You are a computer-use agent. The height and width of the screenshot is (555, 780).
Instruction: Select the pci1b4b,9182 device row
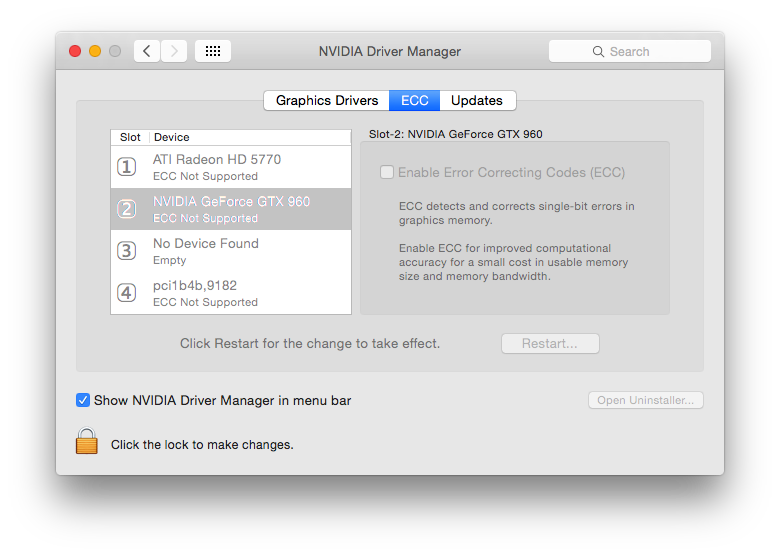point(231,293)
